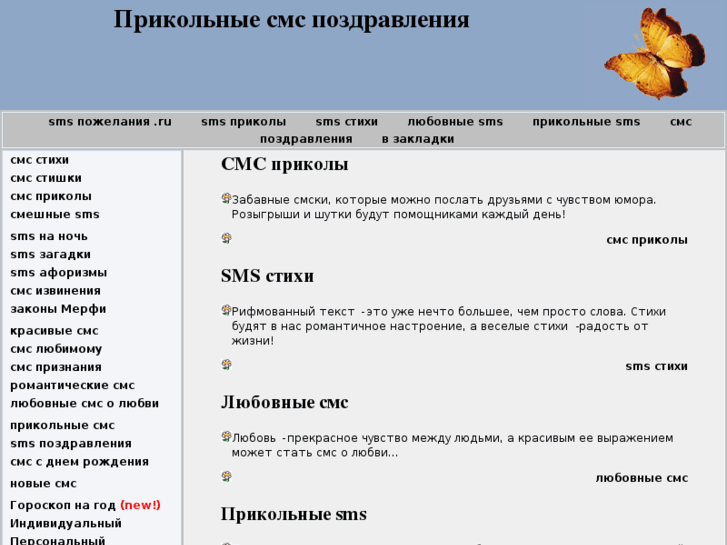Click flower icon left of 'смс приколы' link row
The width and height of the screenshot is (727, 545).
point(226,238)
